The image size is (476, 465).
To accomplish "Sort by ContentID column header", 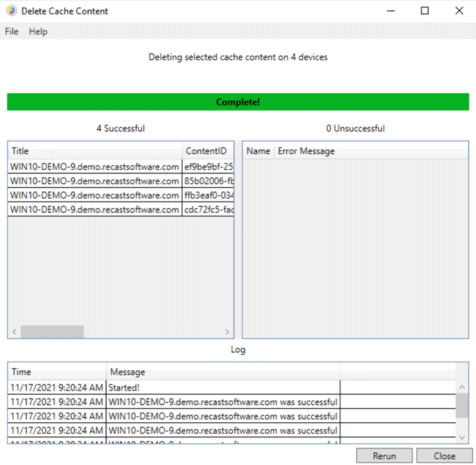I will 208,151.
